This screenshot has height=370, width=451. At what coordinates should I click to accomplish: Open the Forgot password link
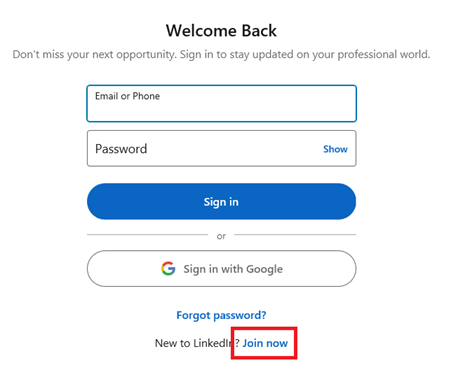click(221, 315)
